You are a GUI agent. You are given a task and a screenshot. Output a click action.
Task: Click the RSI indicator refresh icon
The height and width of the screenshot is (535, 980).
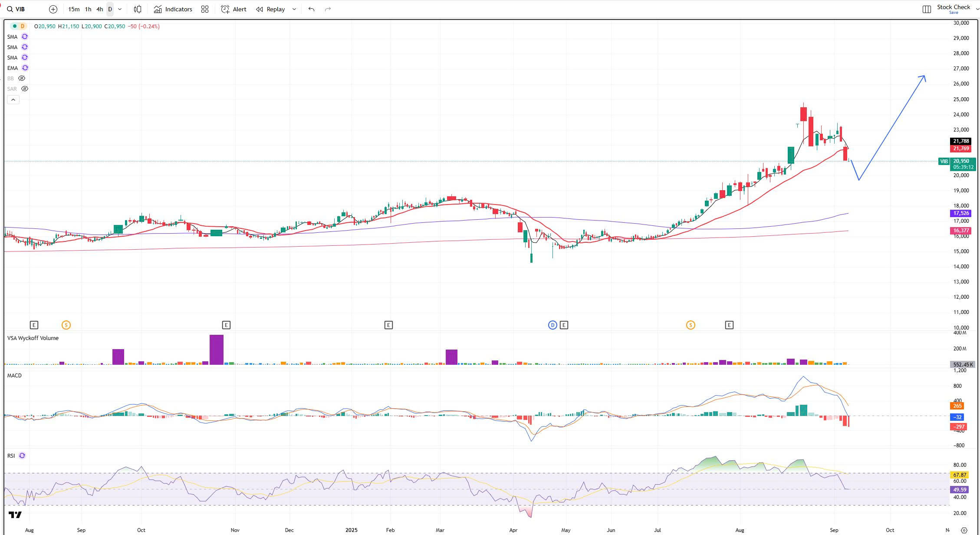(x=22, y=456)
